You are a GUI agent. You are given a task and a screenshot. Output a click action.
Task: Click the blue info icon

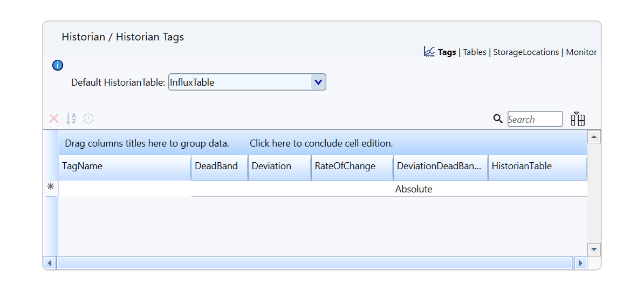click(x=58, y=65)
